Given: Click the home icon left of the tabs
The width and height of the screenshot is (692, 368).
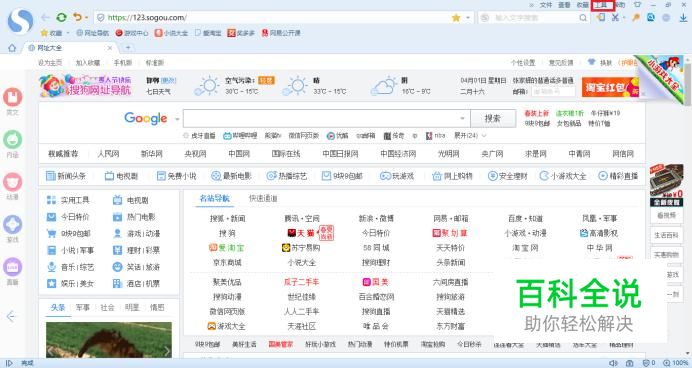Looking at the screenshot, I should pyautogui.click(x=12, y=48).
